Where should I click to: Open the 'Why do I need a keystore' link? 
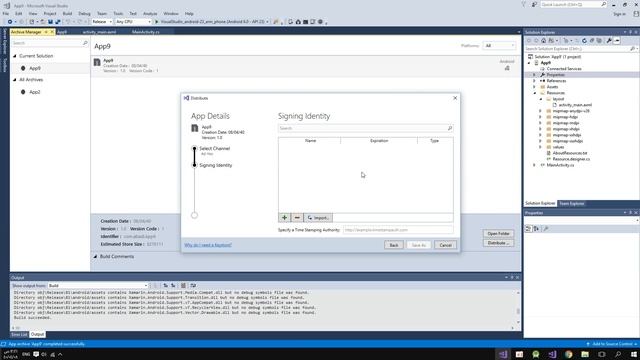pos(208,245)
